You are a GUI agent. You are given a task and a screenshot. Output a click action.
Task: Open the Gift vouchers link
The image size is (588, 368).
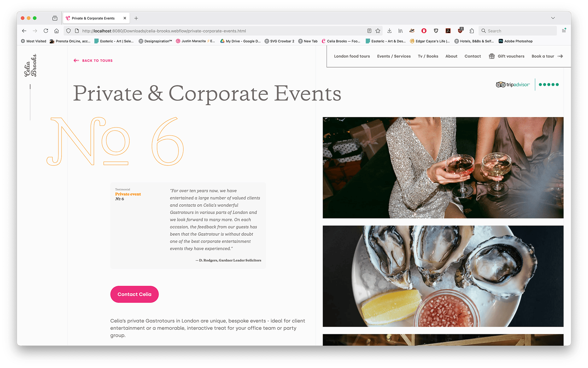[511, 56]
